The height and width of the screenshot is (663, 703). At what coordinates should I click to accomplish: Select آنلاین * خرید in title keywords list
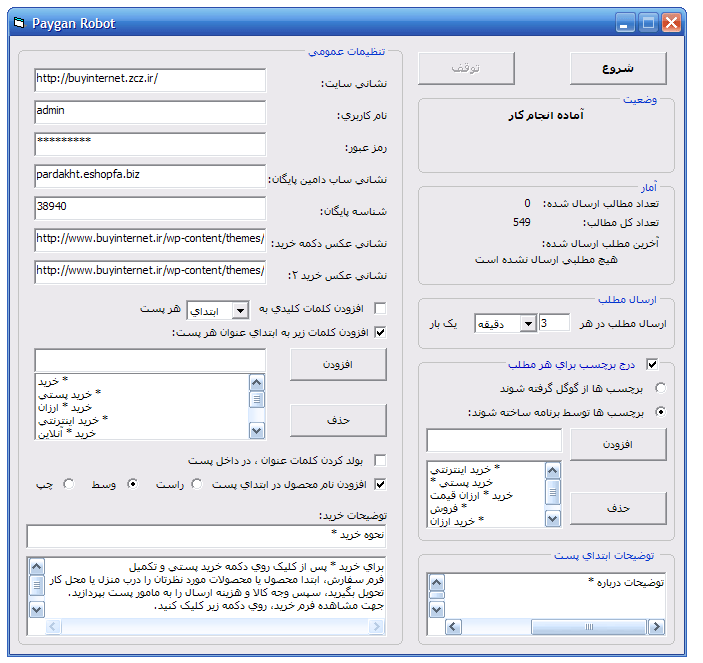67,433
